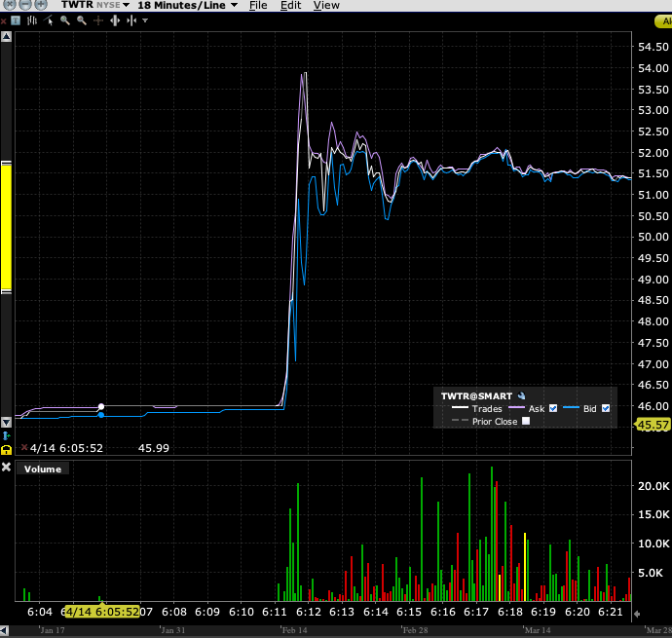Click the TWTR@SMART legend title
This screenshot has height=638, width=672.
[476, 396]
